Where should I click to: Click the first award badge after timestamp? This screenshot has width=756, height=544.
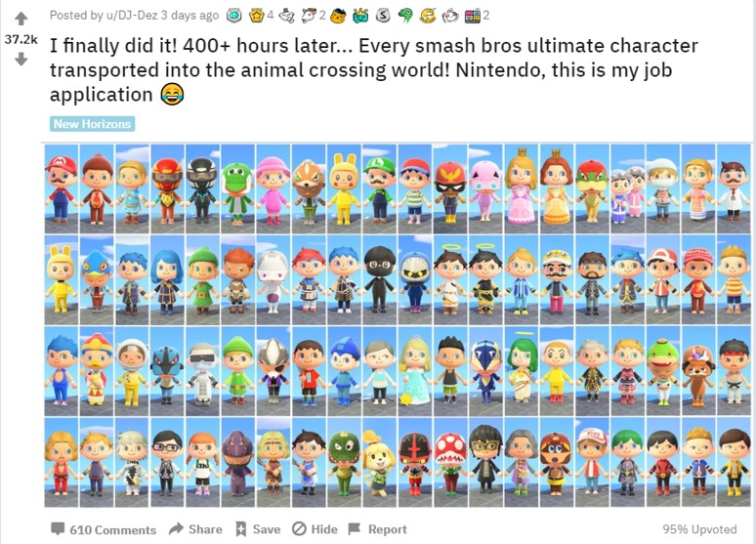(234, 16)
